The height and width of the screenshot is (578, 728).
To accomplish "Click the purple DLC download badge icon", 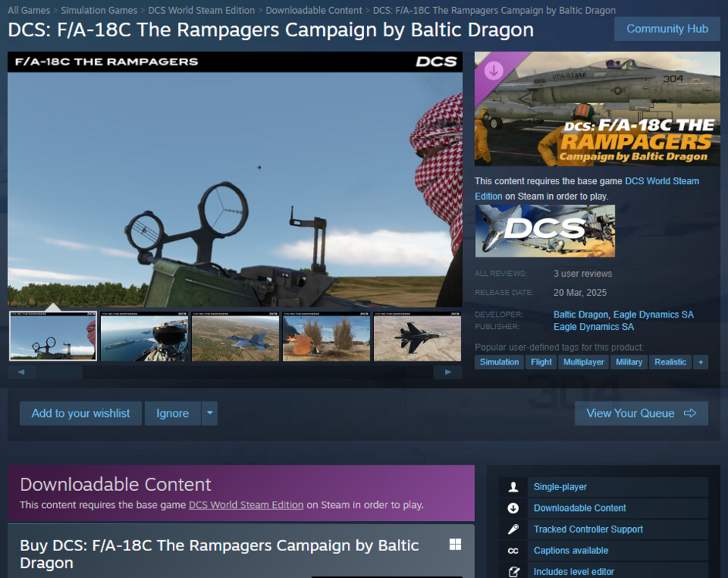I will click(494, 70).
